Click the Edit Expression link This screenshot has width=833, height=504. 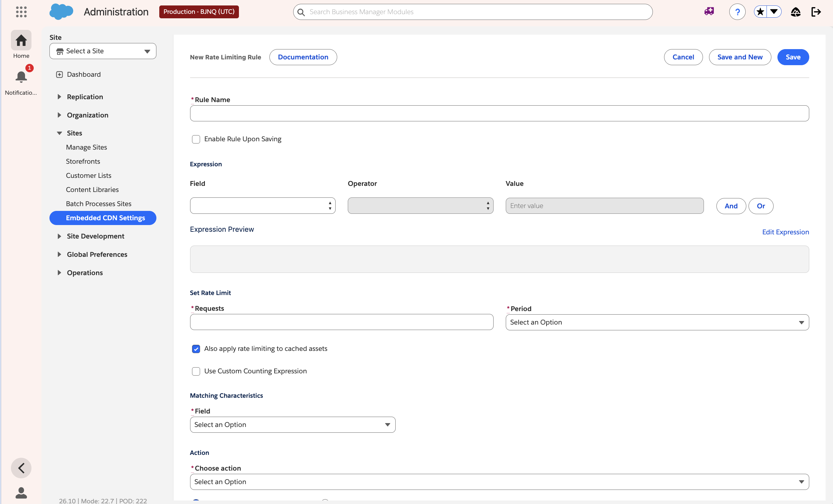click(x=785, y=232)
